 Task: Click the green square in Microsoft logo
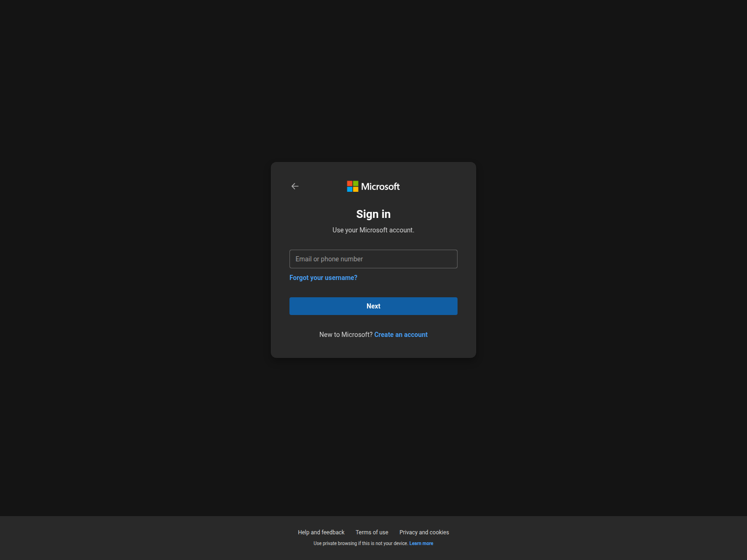tap(356, 183)
